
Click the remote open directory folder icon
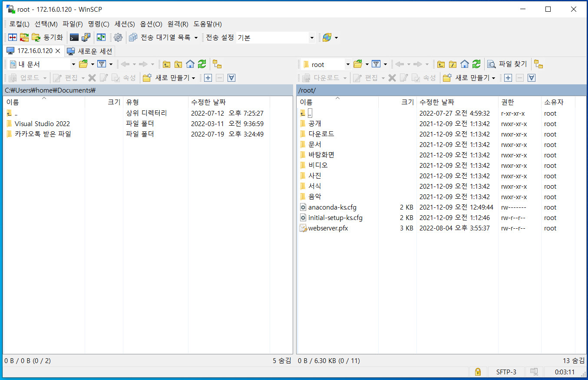pos(358,64)
